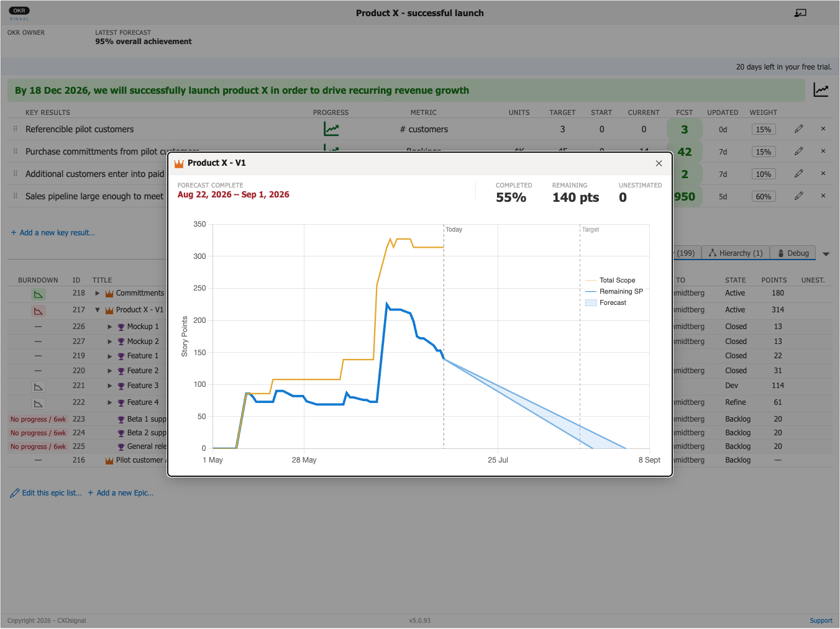This screenshot has width=840, height=629.
Task: Expand the Feature 3 row
Action: 110,386
